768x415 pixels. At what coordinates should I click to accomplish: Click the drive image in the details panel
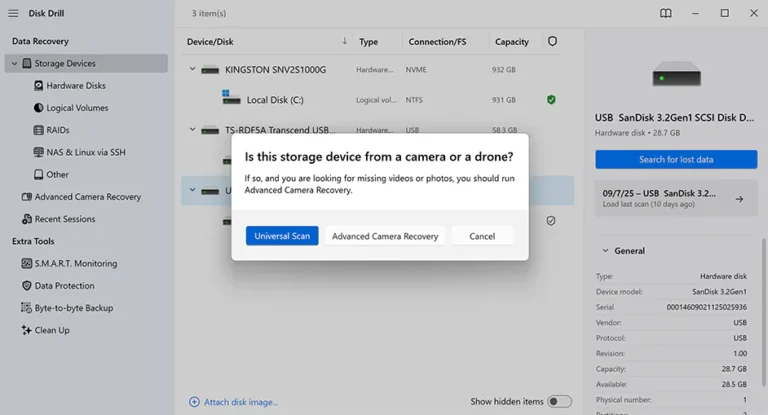[x=676, y=74]
